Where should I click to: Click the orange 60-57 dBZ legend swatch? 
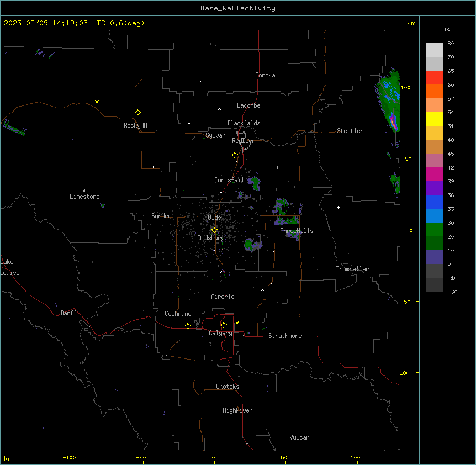(434, 91)
